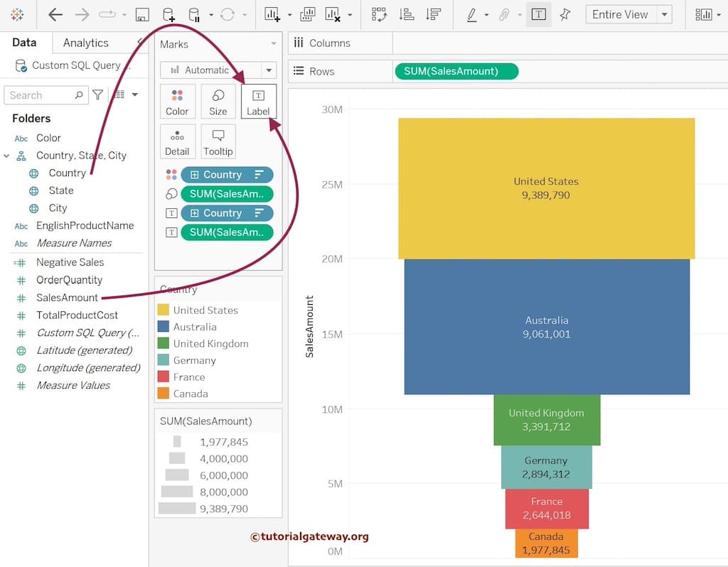The height and width of the screenshot is (567, 728).
Task: Click the New Data Source icon
Action: click(x=168, y=15)
